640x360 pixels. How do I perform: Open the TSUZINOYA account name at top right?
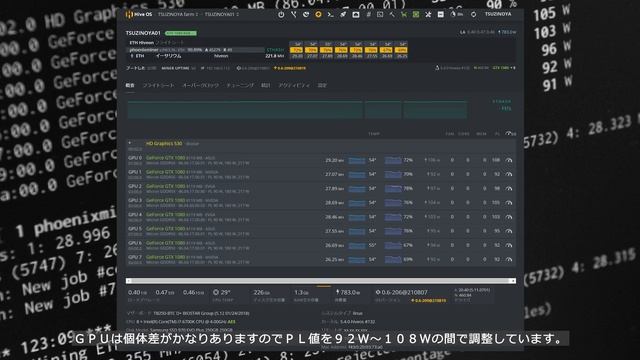tap(498, 14)
